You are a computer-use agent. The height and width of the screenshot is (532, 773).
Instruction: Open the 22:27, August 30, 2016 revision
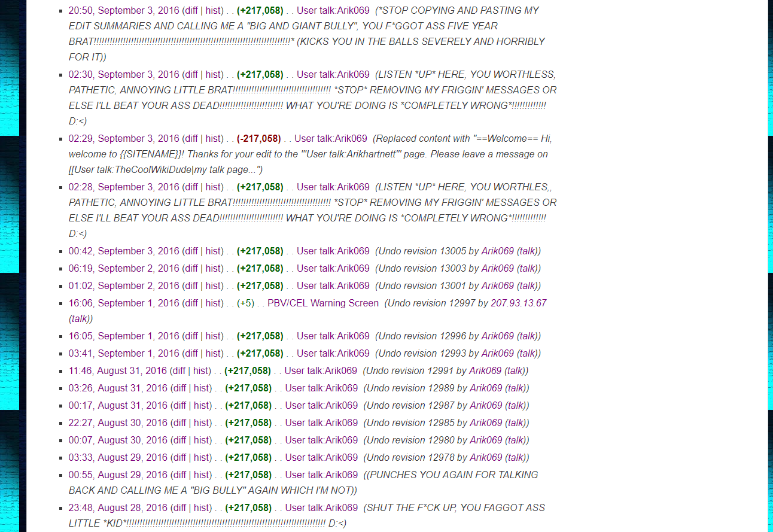pos(118,422)
